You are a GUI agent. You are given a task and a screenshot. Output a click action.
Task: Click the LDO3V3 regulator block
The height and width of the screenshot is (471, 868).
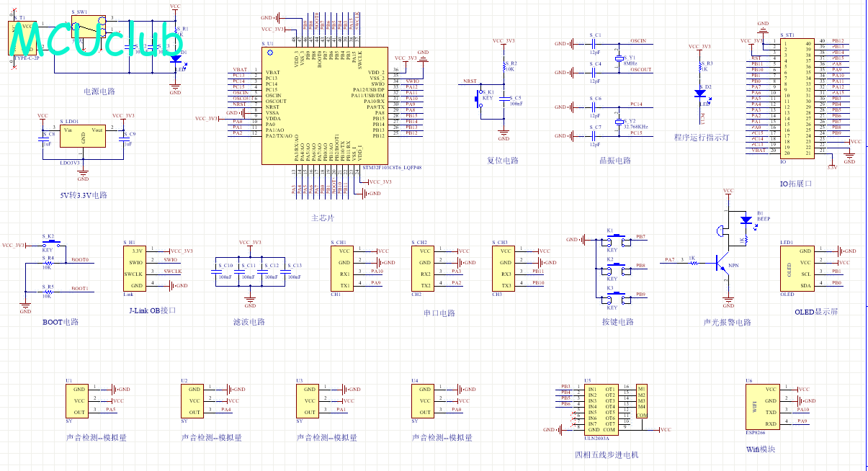coord(83,137)
